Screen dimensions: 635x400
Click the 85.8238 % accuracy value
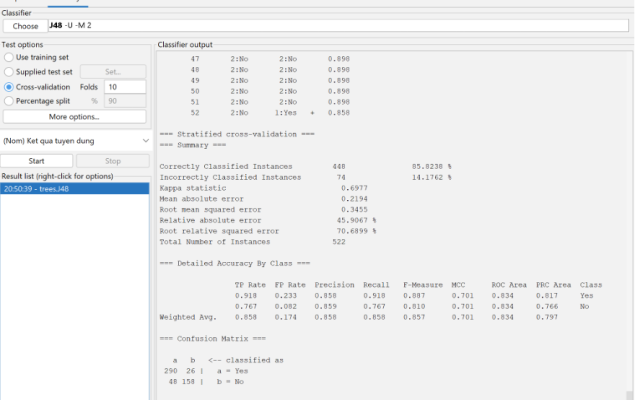click(x=432, y=166)
